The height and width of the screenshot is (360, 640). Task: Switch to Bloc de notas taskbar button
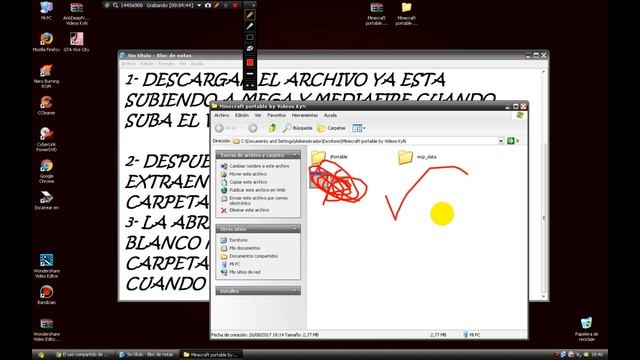(146, 355)
